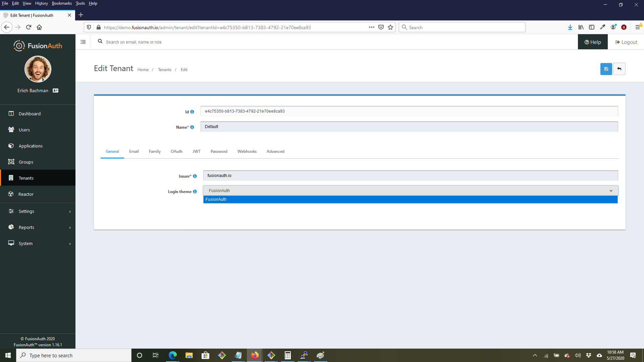Click the blue Save tenant icon
Screen dimensions: 644x362
(x=606, y=69)
